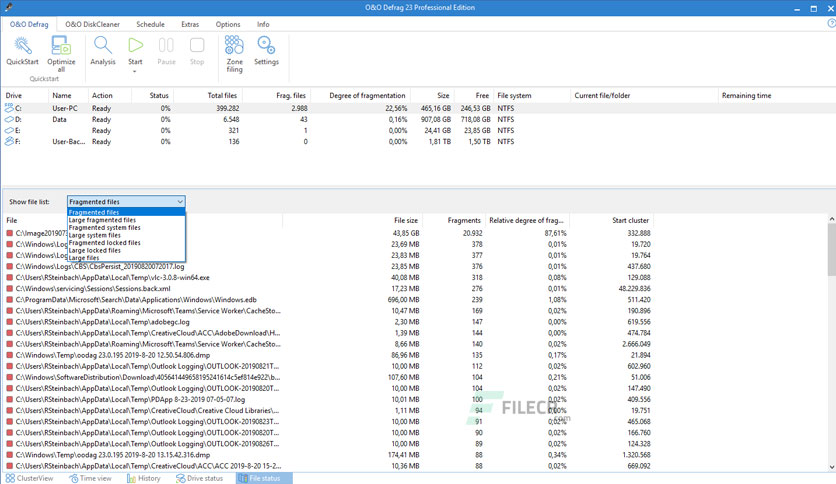Click the file list scrollbar thumb
836x484 pixels.
pos(831,249)
